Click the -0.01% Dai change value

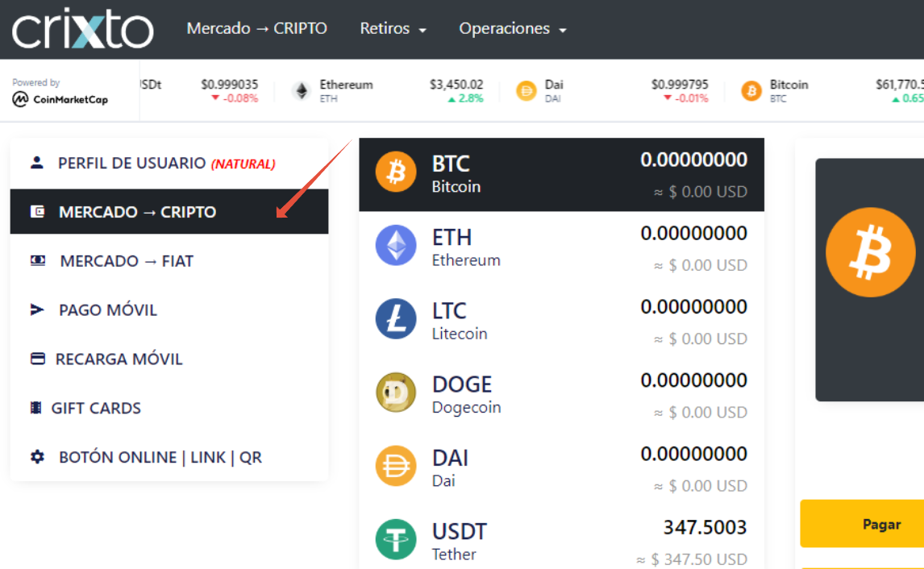click(686, 98)
